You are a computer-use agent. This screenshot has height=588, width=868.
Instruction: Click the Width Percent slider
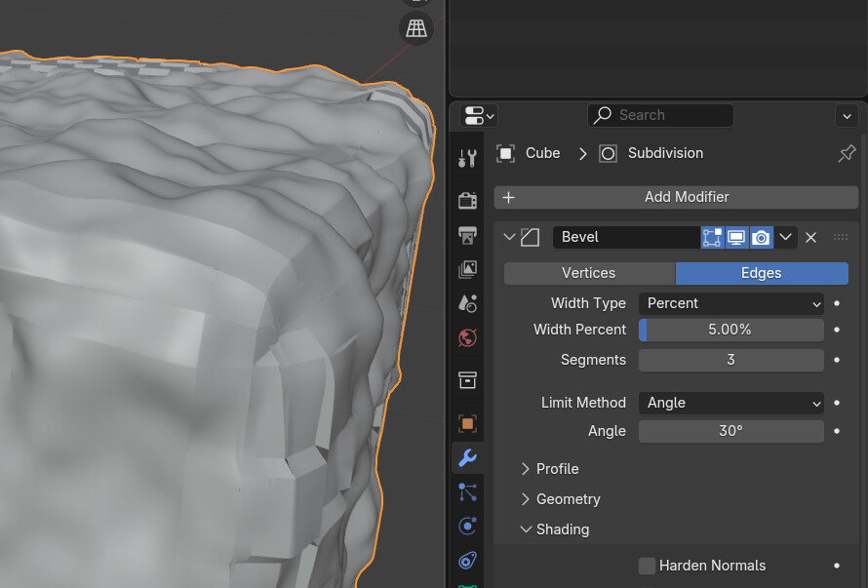tap(731, 330)
